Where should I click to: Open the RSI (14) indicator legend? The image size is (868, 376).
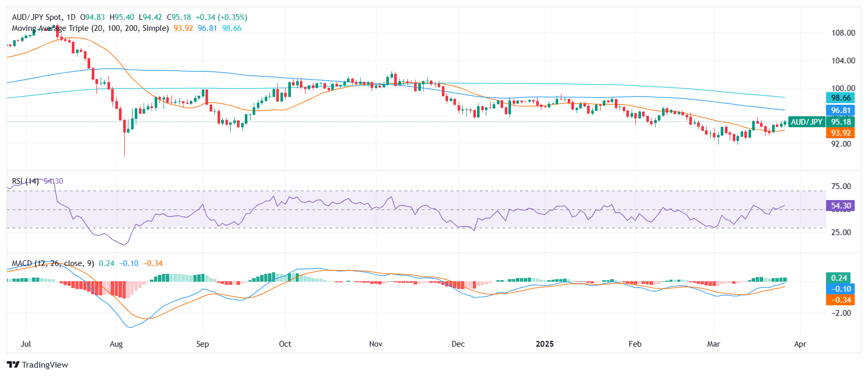coord(25,181)
